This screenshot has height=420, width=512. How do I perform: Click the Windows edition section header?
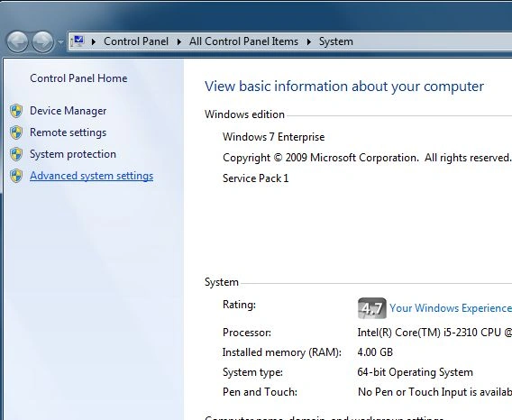[244, 114]
